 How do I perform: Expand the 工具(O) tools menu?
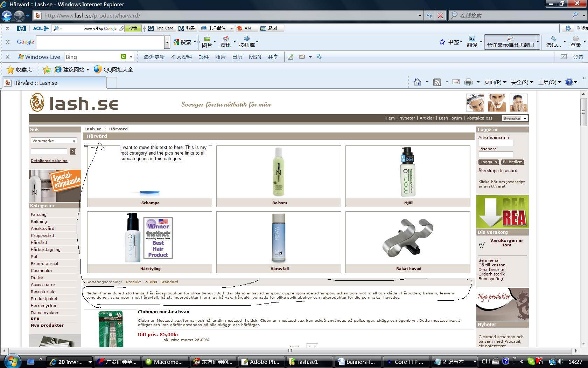(x=549, y=82)
